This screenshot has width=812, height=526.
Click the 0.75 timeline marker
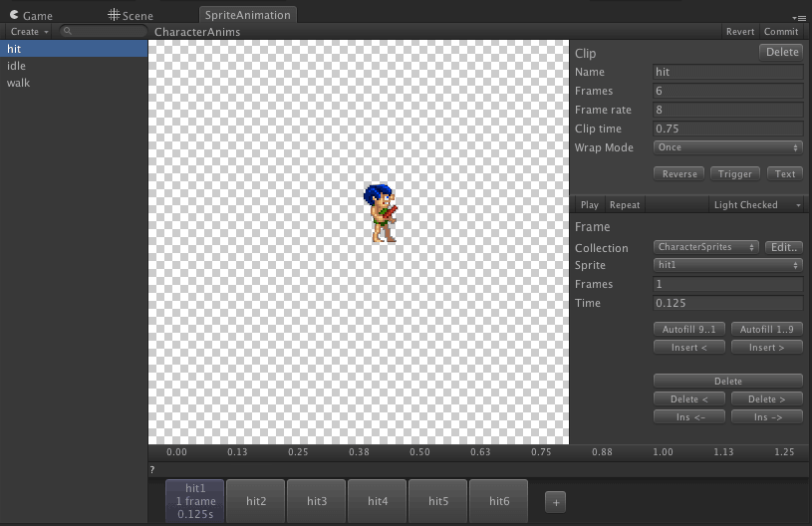(x=541, y=452)
